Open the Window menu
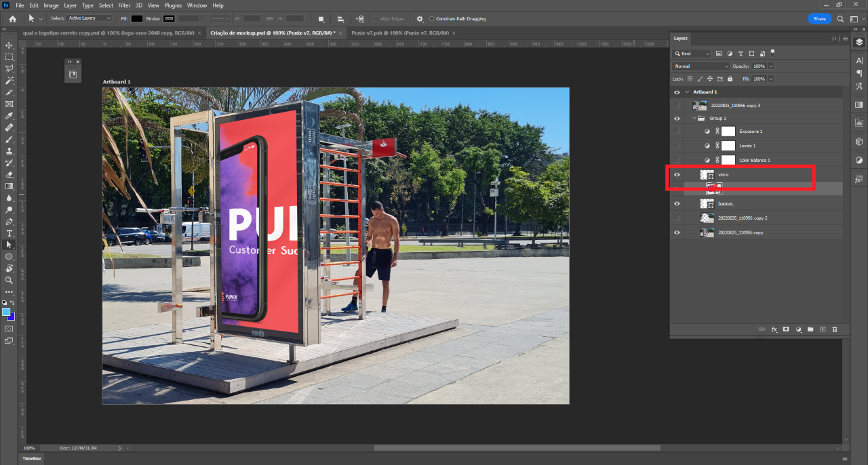The image size is (868, 465). (197, 5)
